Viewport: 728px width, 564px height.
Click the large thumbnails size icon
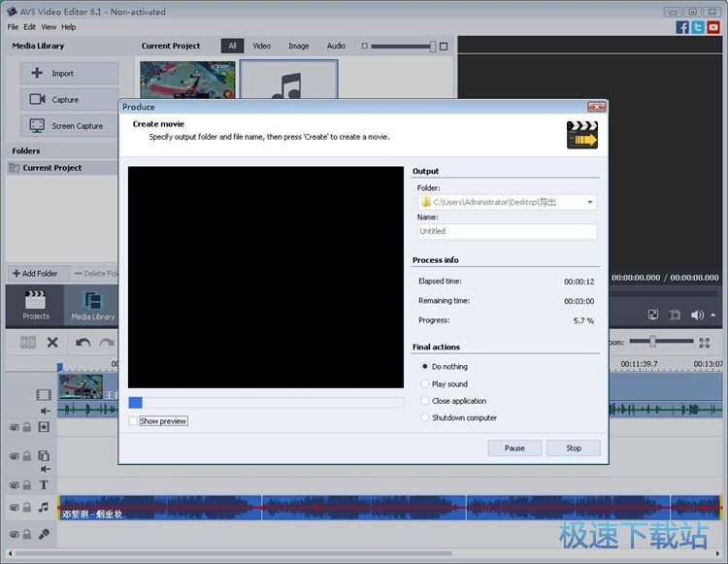coord(444,46)
